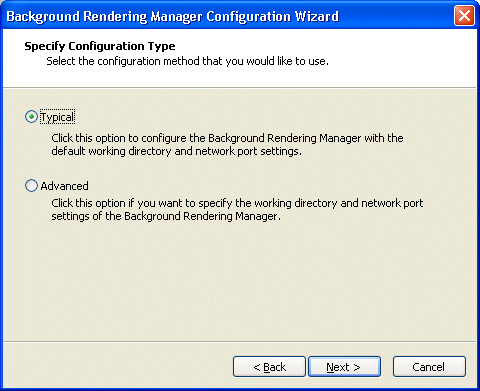
Task: Click the 'Select the configuration method' subtitle
Action: (x=187, y=61)
